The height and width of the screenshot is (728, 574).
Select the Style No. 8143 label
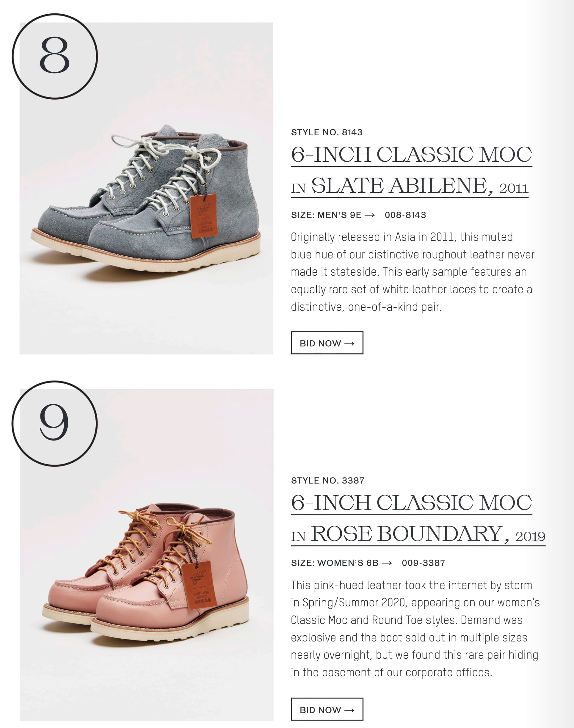click(327, 132)
